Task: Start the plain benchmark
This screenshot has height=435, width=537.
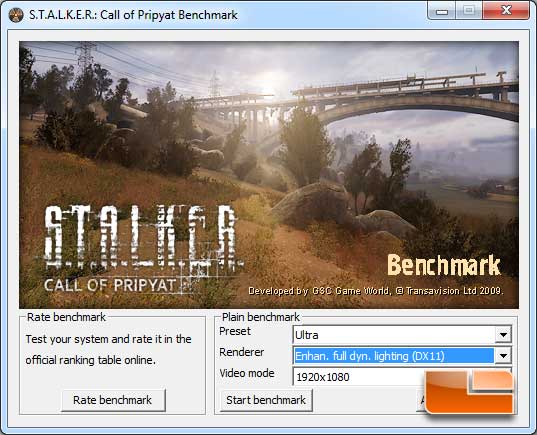Action: point(266,400)
